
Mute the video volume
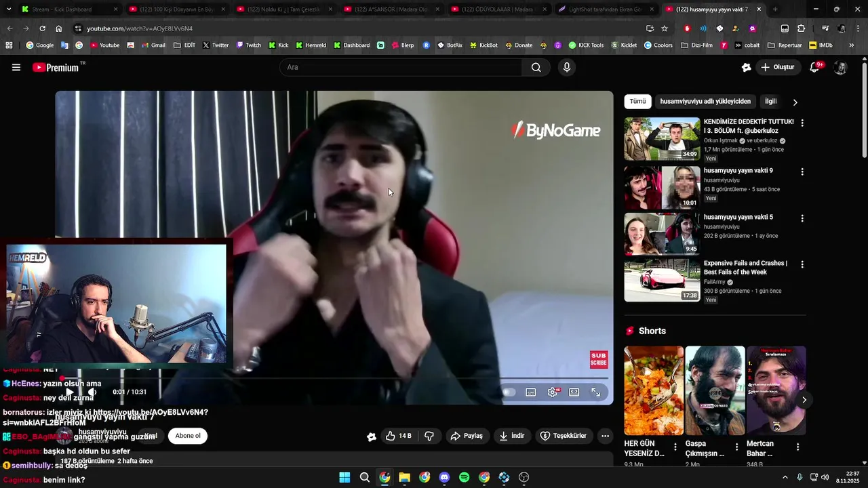92,392
